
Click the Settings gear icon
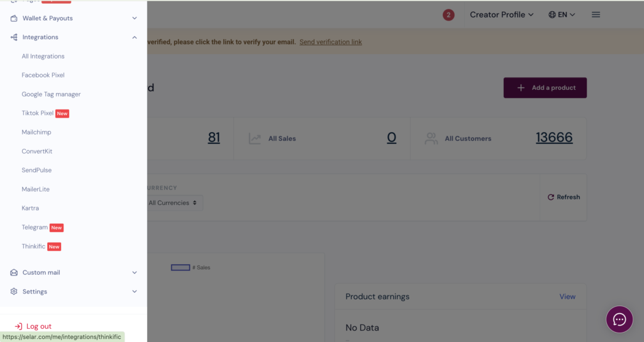(x=14, y=292)
